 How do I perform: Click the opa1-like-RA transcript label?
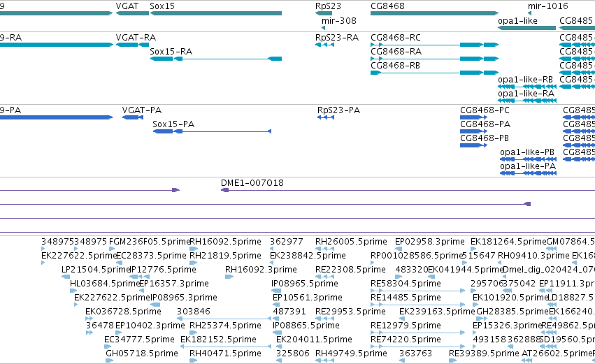(526, 94)
